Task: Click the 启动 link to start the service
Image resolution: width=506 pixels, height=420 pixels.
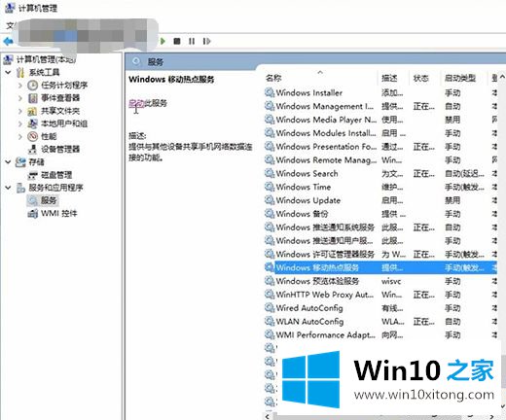Action: coord(136,103)
